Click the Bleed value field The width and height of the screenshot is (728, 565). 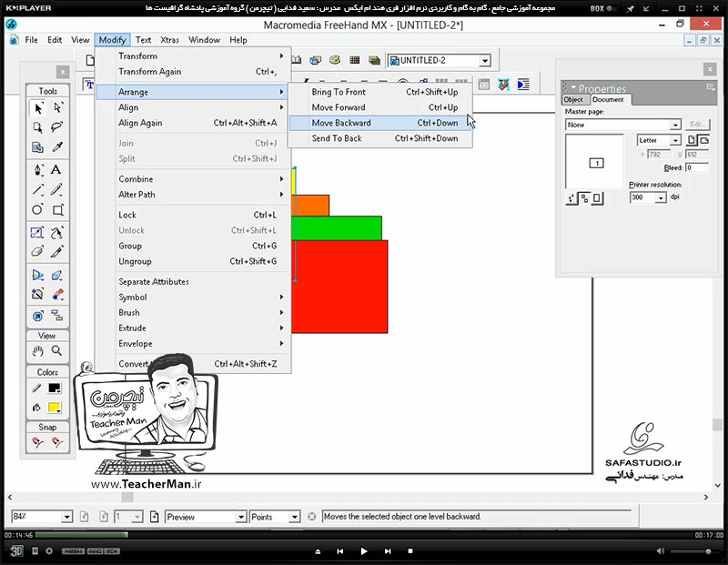tap(697, 167)
